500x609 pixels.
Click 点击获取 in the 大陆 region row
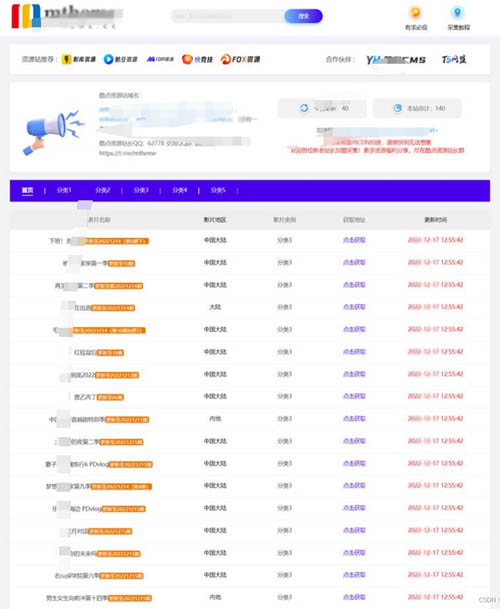coord(354,307)
